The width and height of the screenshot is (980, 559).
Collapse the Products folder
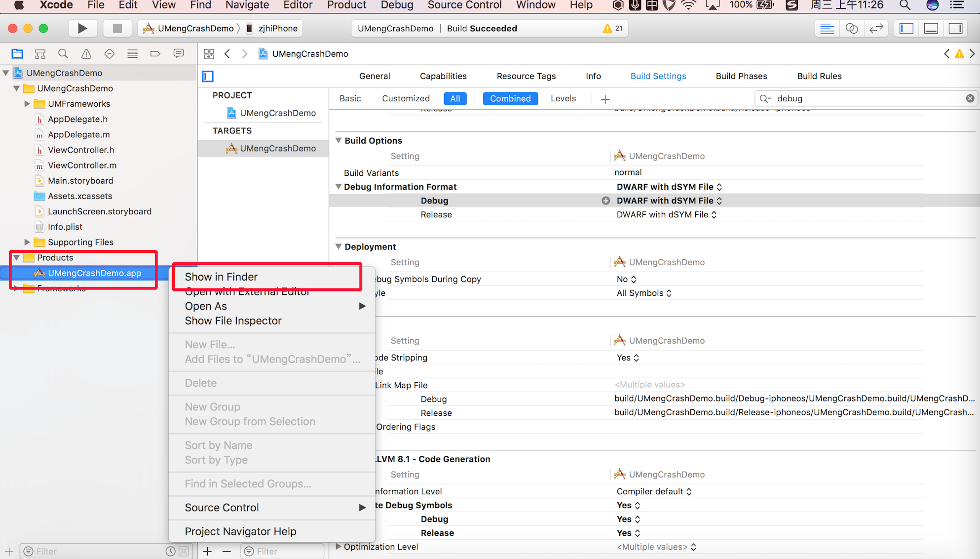(17, 257)
